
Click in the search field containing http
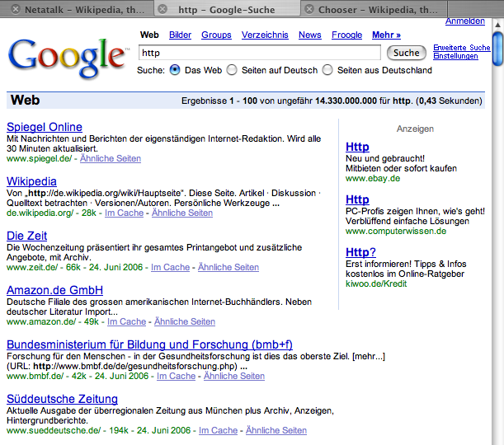pos(259,53)
